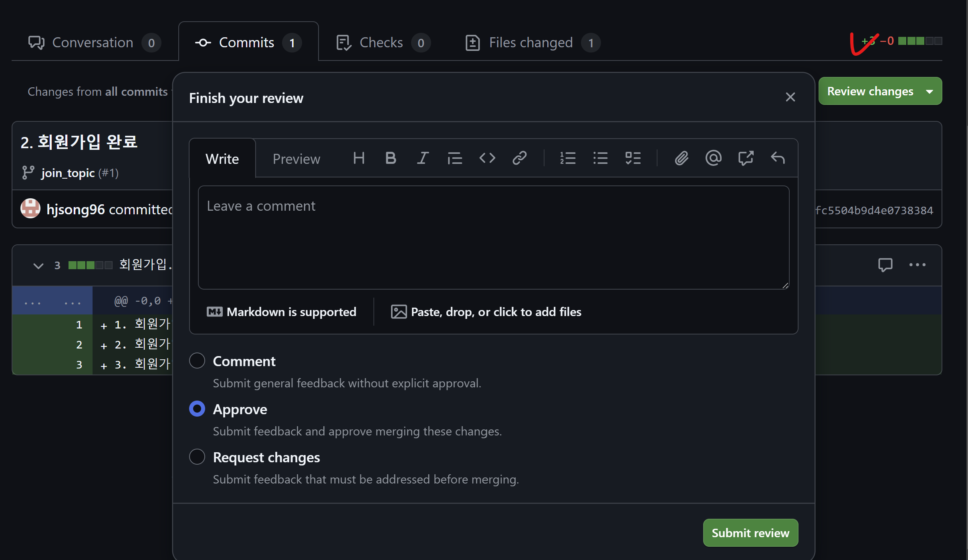The height and width of the screenshot is (560, 968).
Task: Collapse the changed file diff chevron
Action: click(38, 266)
